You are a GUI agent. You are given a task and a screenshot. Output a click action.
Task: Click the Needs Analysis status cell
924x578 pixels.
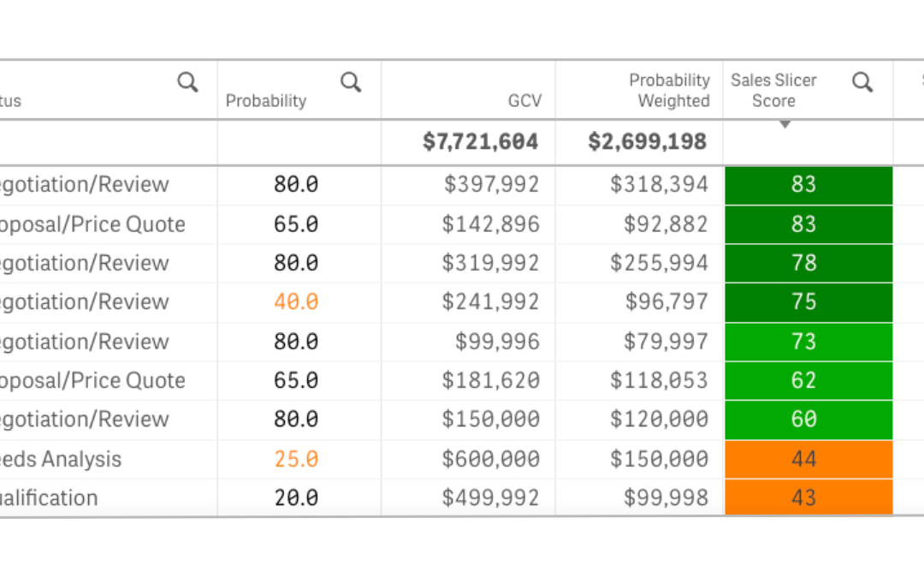[x=60, y=459]
